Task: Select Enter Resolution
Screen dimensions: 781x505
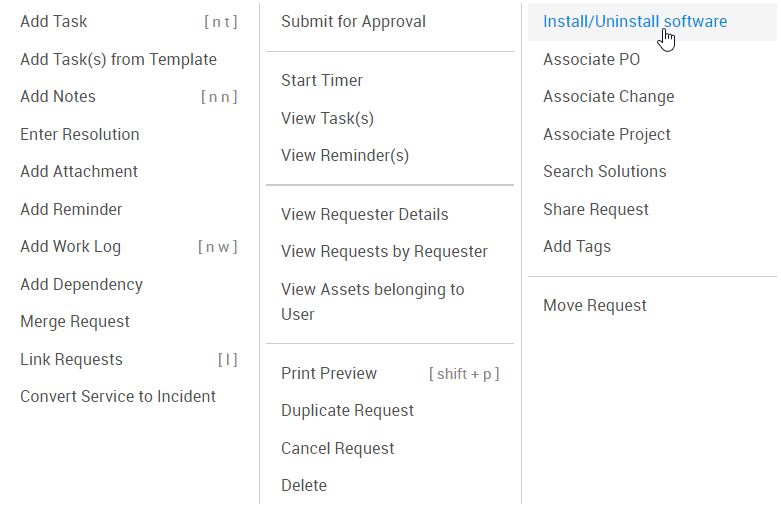Action: (x=80, y=134)
